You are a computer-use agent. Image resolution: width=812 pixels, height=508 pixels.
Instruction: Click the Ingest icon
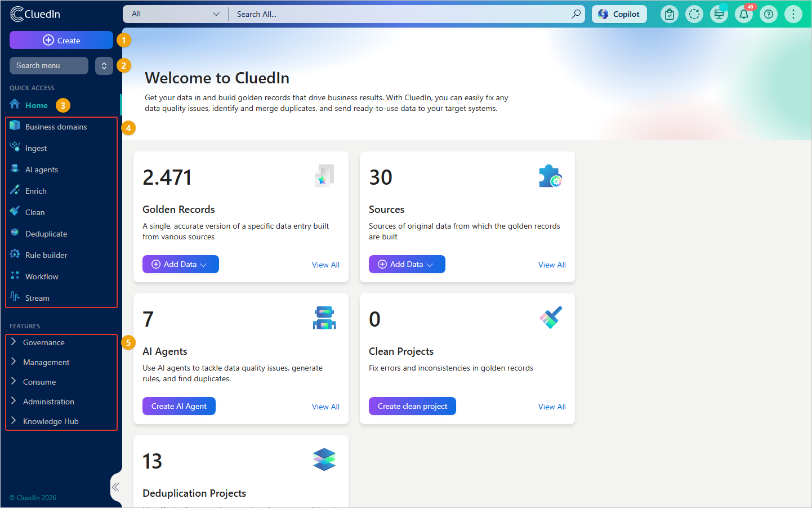15,147
